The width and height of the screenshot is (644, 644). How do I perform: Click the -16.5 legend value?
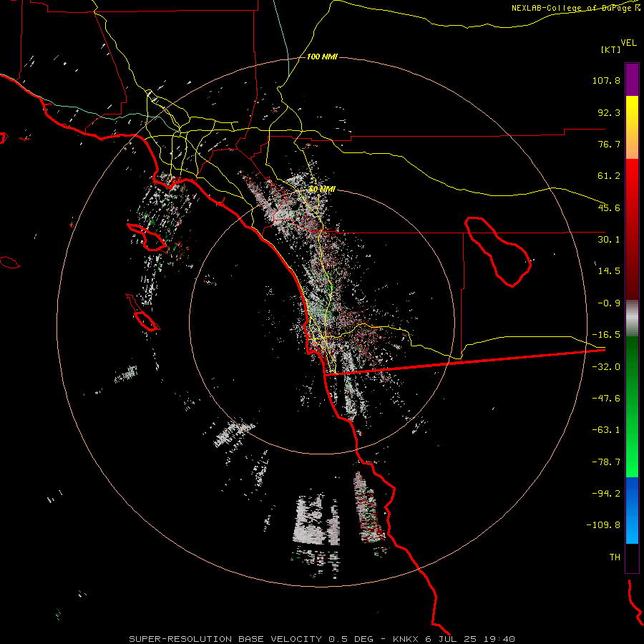[x=606, y=335]
